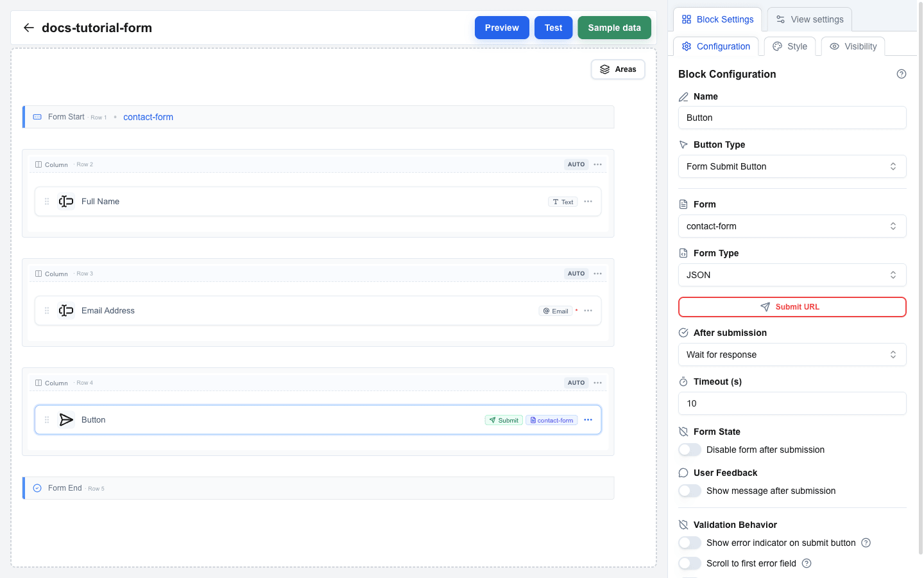Viewport: 924px width, 578px height.
Task: Select the Style tab
Action: pyautogui.click(x=790, y=46)
